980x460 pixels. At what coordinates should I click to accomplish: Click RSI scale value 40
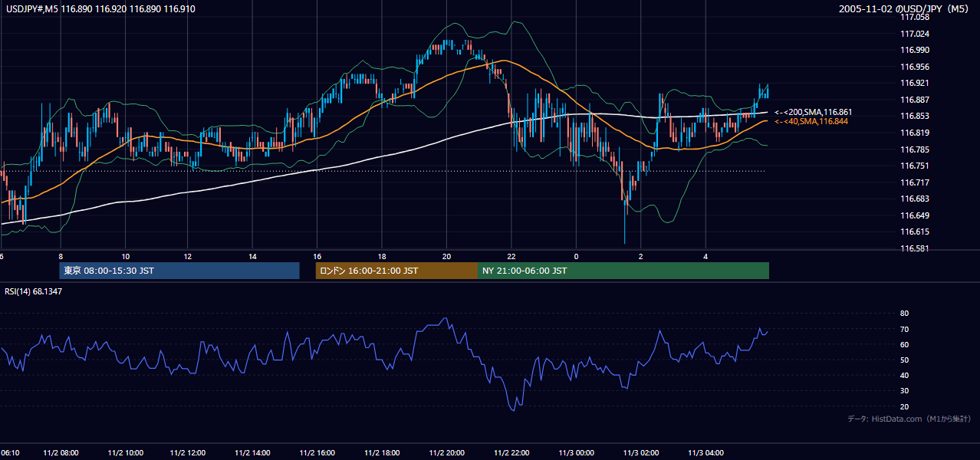click(904, 375)
